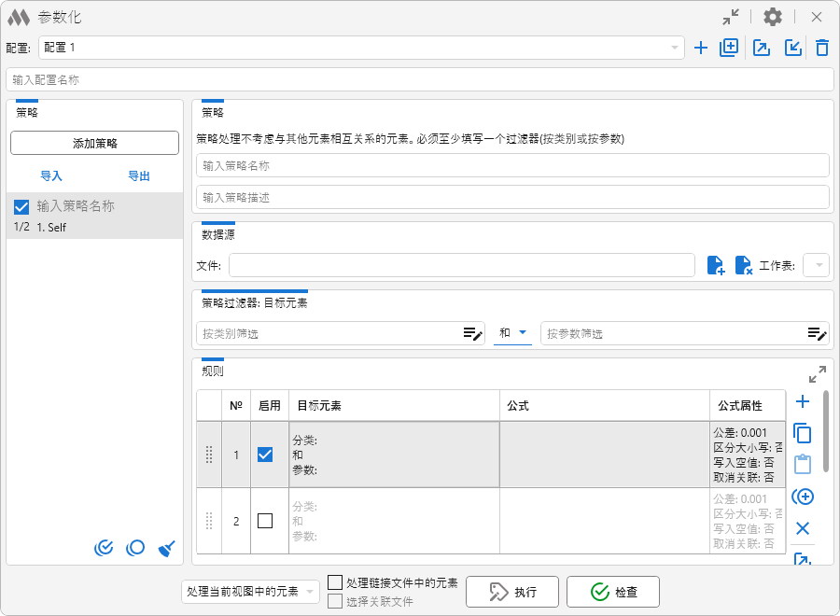Expand the rules panel to full size

point(817,374)
